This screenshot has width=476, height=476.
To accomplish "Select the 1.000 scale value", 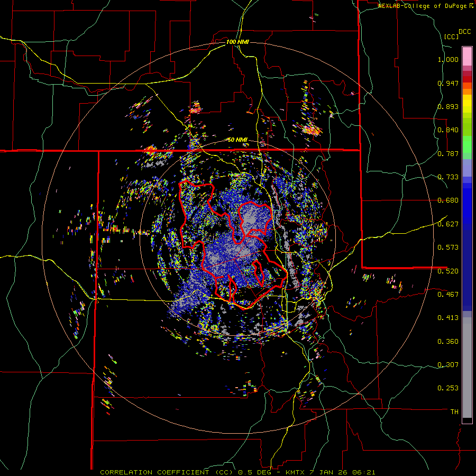I will (x=448, y=59).
